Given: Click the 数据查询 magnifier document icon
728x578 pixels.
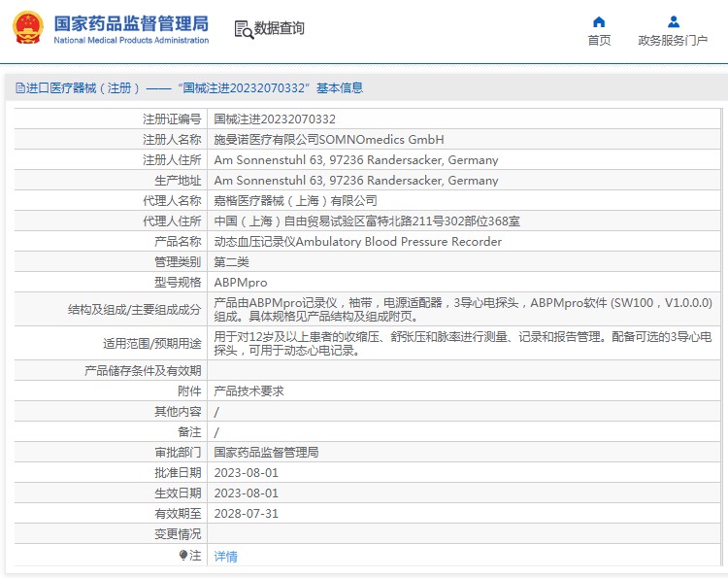Looking at the screenshot, I should 244,29.
